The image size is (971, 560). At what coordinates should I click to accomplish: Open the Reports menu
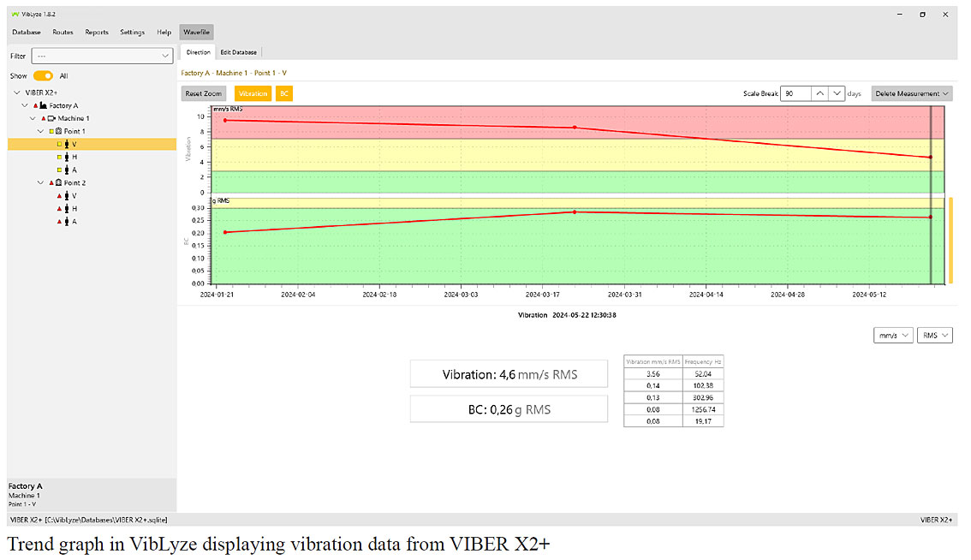coord(97,33)
